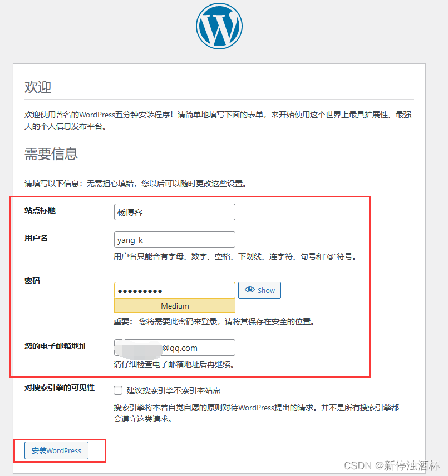Click the 站点标题 field label

40,210
